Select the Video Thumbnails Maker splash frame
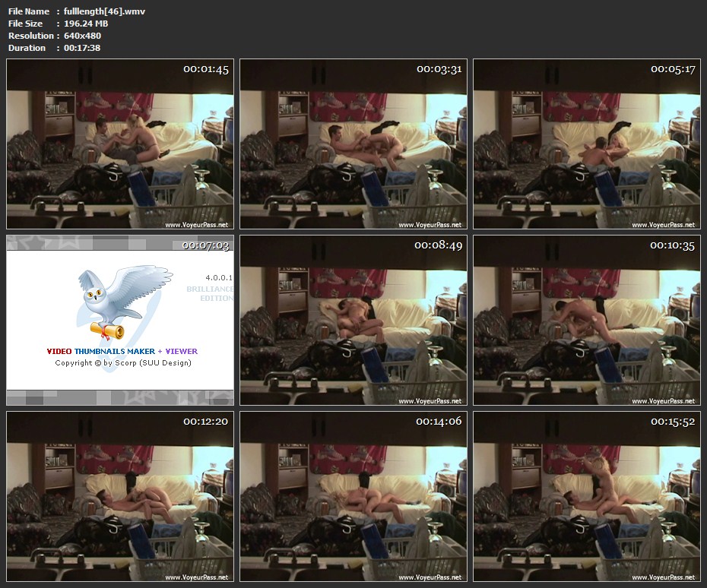 coord(120,320)
